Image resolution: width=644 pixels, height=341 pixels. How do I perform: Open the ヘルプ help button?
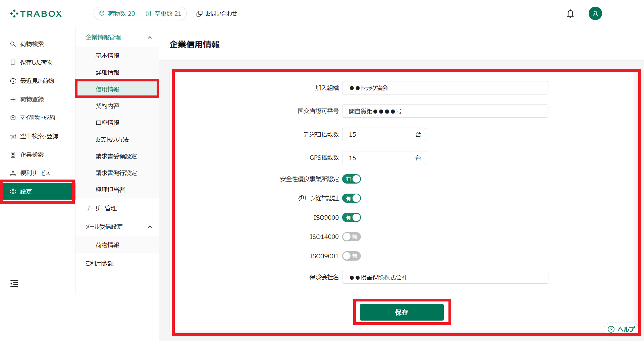(621, 329)
